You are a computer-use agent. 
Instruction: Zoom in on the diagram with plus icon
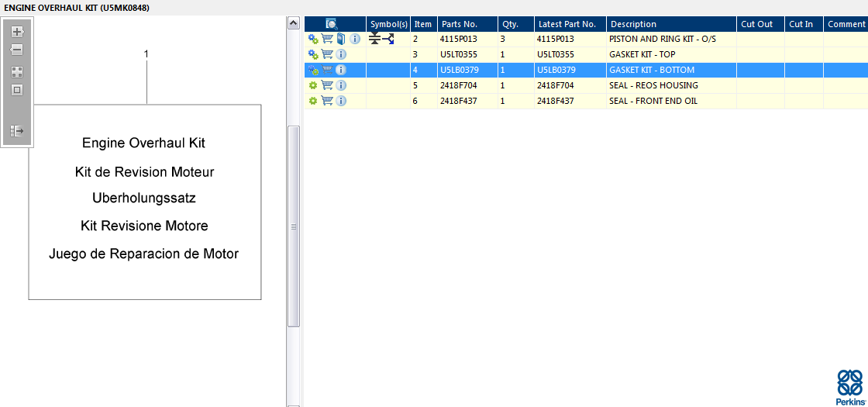(17, 32)
